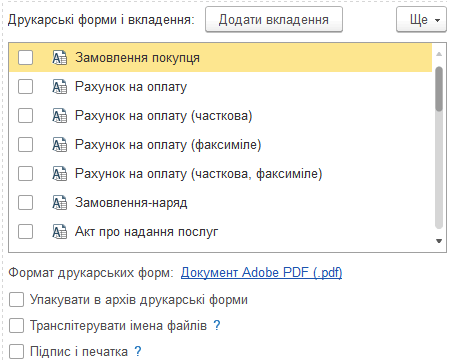The width and height of the screenshot is (450, 360).
Task: Click the document icon beside Рахунок на оплату
Action: 60,87
